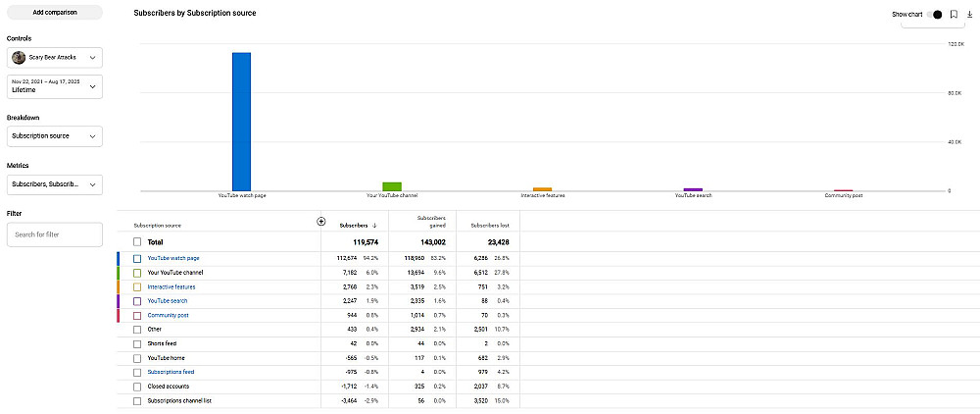Image resolution: width=980 pixels, height=414 pixels.
Task: Check the Shorts feed checkbox
Action: 137,344
